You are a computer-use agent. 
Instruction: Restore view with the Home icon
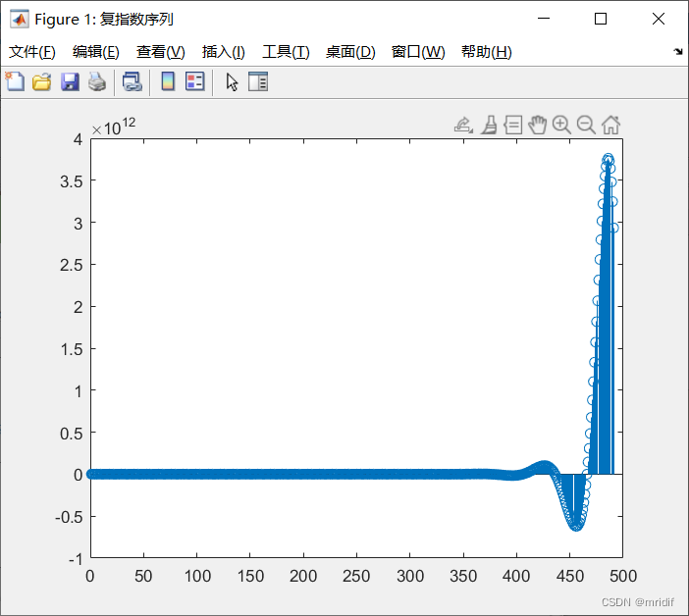click(x=610, y=126)
